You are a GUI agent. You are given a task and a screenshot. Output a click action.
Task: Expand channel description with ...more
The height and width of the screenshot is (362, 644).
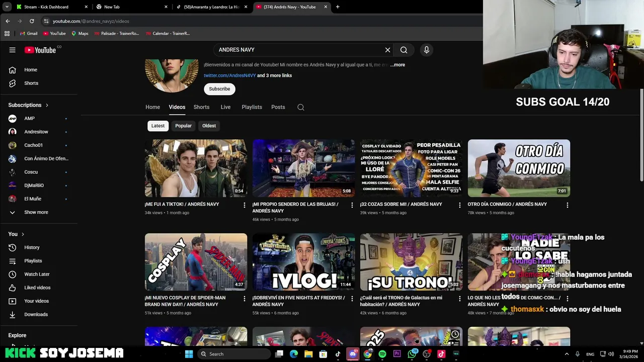tap(397, 65)
